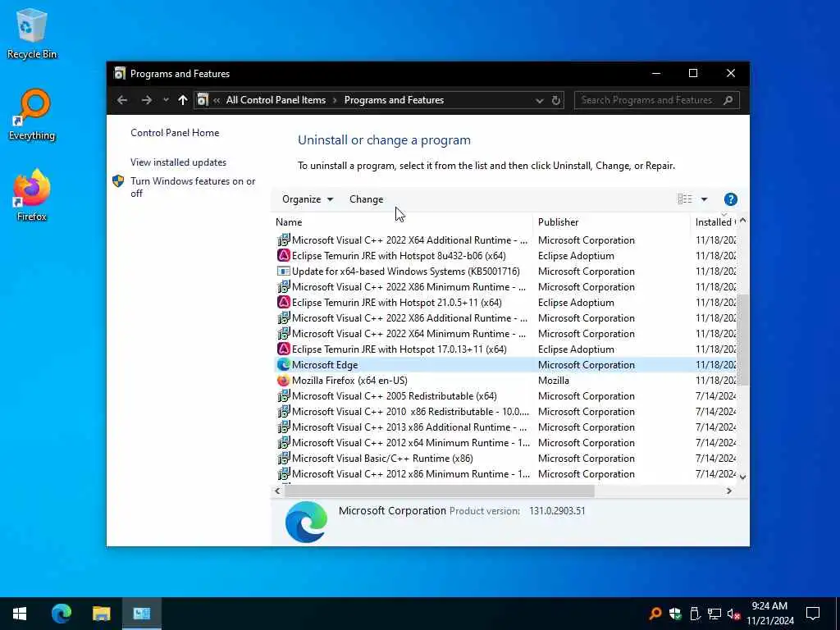Expand the Organize dropdown
Image resolution: width=840 pixels, height=630 pixels.
pos(308,199)
